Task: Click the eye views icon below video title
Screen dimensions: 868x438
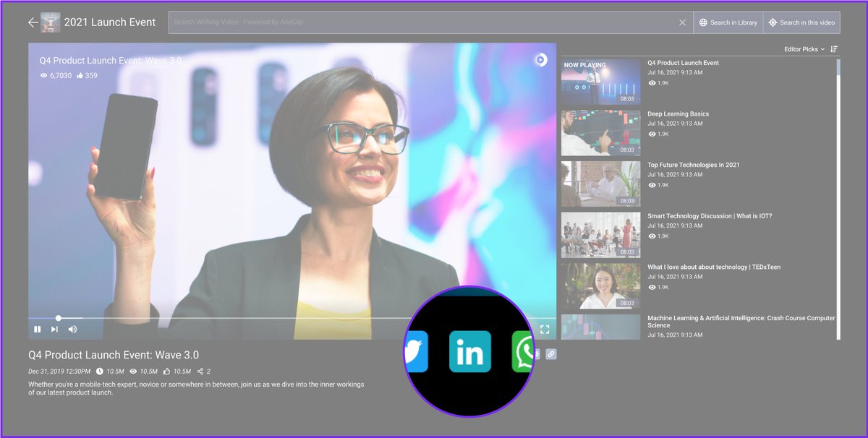Action: click(x=133, y=372)
